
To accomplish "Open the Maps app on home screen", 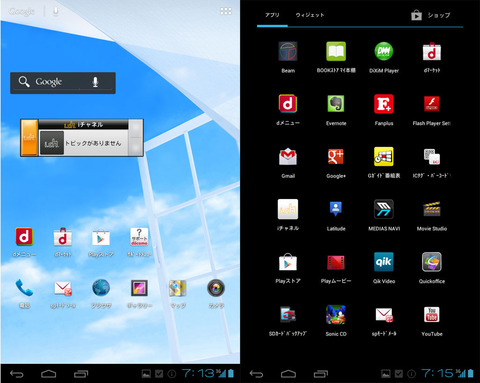I will pos(178,288).
